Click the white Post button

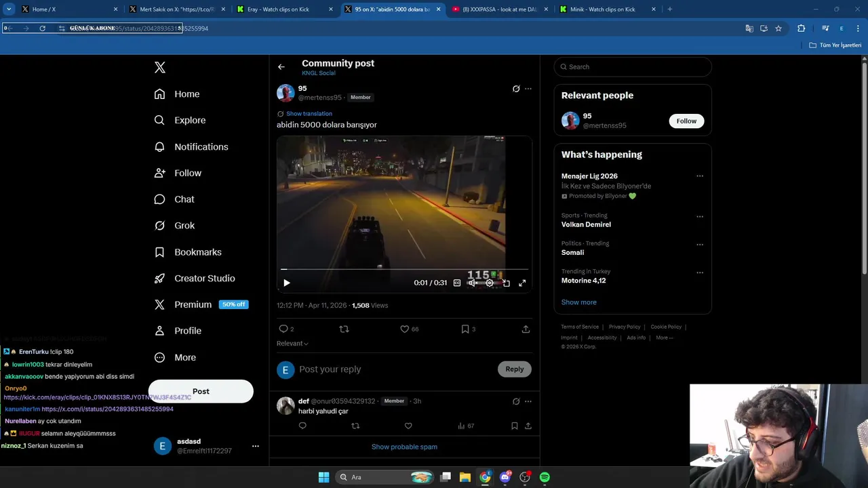[201, 391]
